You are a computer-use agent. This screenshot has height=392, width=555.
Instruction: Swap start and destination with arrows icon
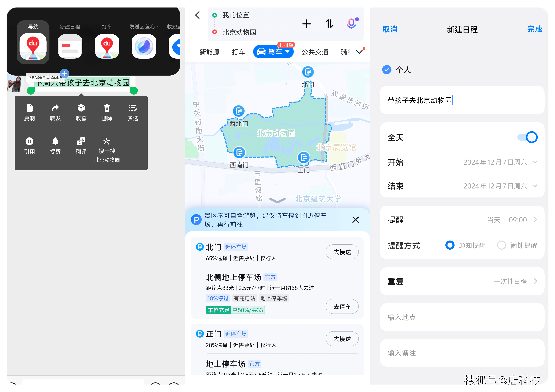[330, 24]
